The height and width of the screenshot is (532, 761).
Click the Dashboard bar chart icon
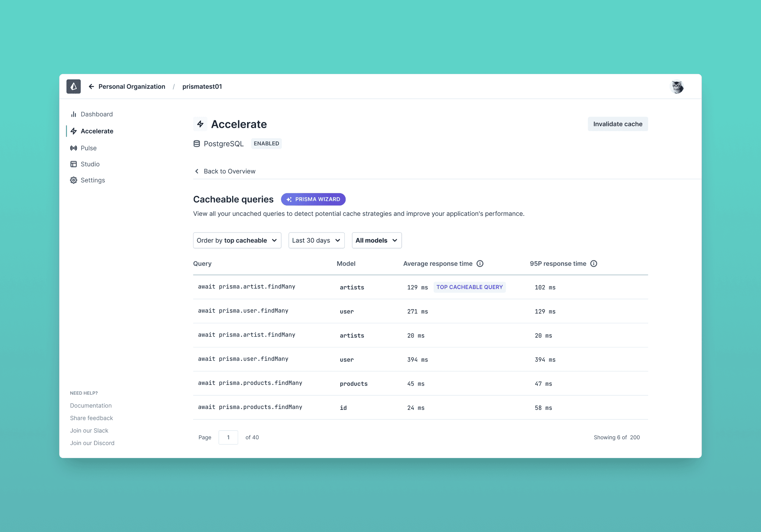tap(74, 114)
